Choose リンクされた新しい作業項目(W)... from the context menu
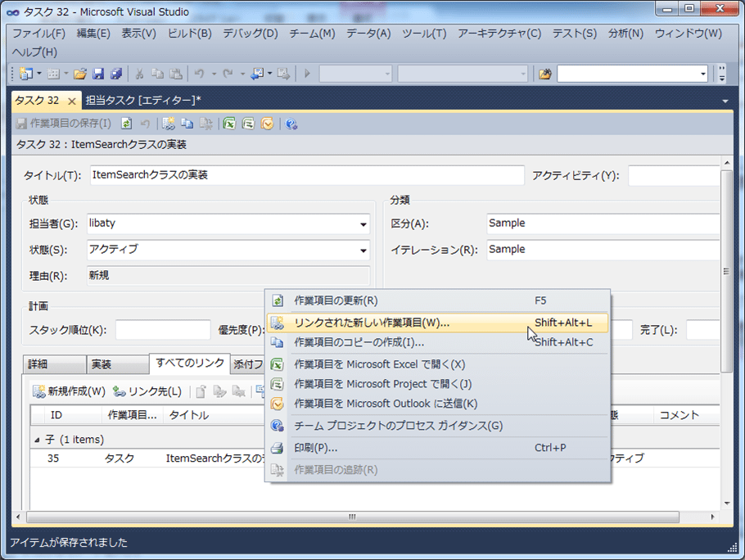Screen dimensions: 745x560 click(437, 323)
